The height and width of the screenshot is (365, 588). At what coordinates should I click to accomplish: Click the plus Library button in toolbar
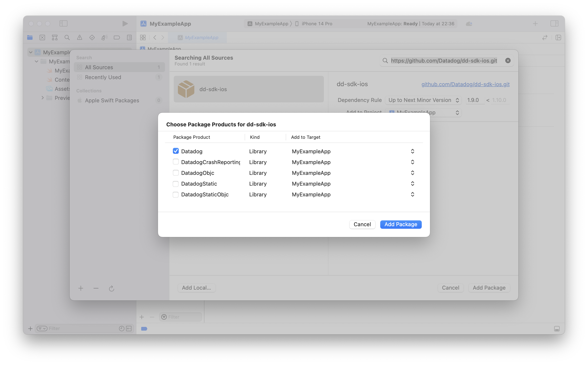535,24
